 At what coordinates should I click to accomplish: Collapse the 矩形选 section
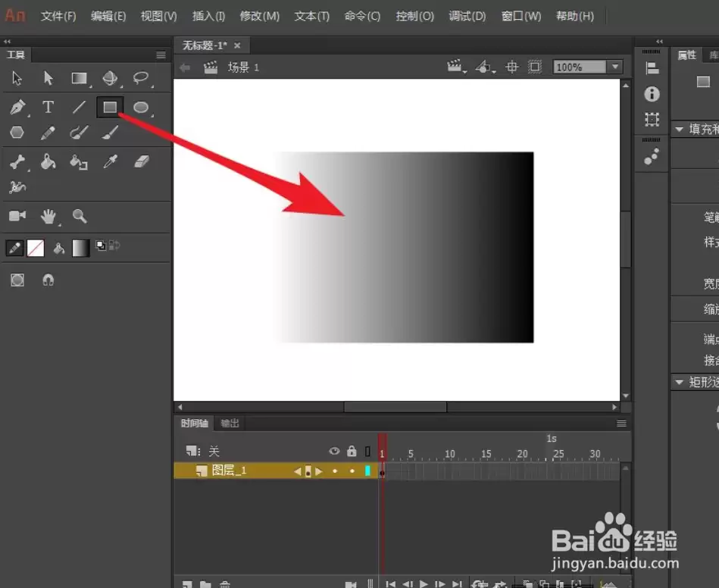click(x=679, y=382)
